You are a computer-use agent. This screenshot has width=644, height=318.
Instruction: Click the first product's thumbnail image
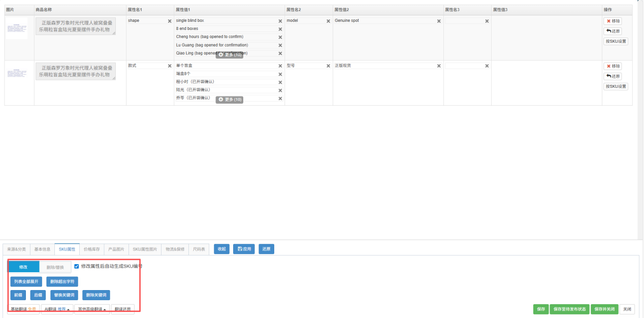coord(17,29)
